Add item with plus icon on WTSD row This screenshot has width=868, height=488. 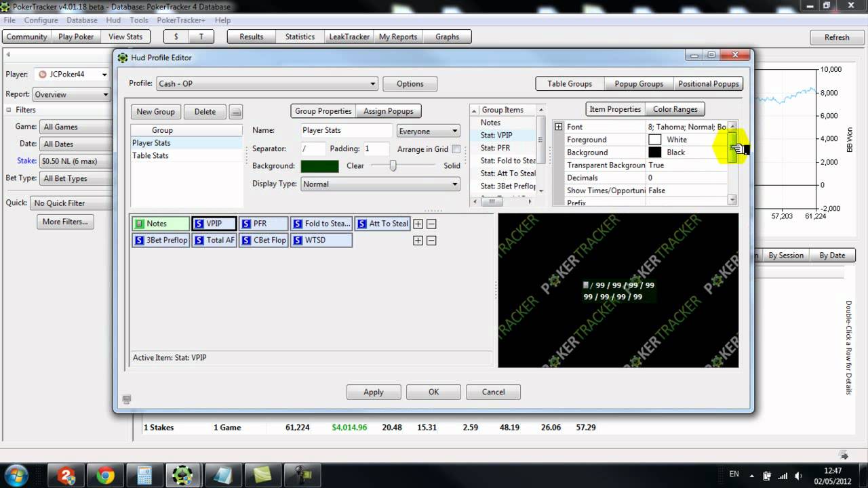pyautogui.click(x=418, y=240)
